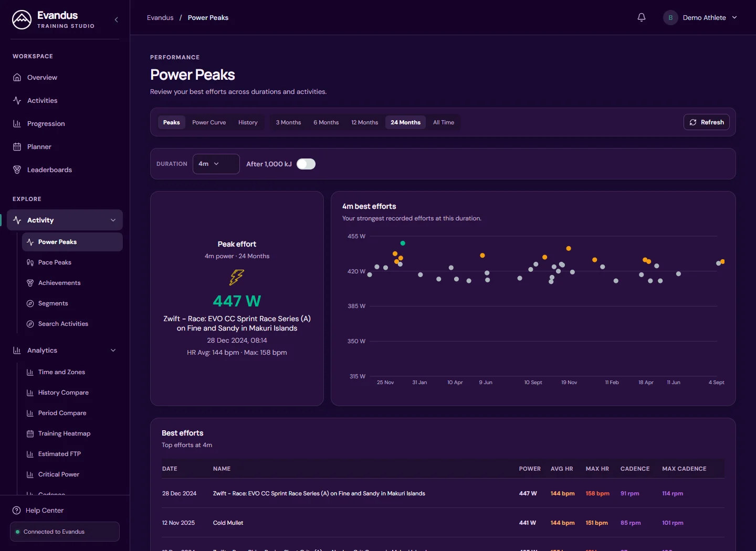Screen dimensions: 756x551
Task: Switch to the History tab
Action: point(248,122)
